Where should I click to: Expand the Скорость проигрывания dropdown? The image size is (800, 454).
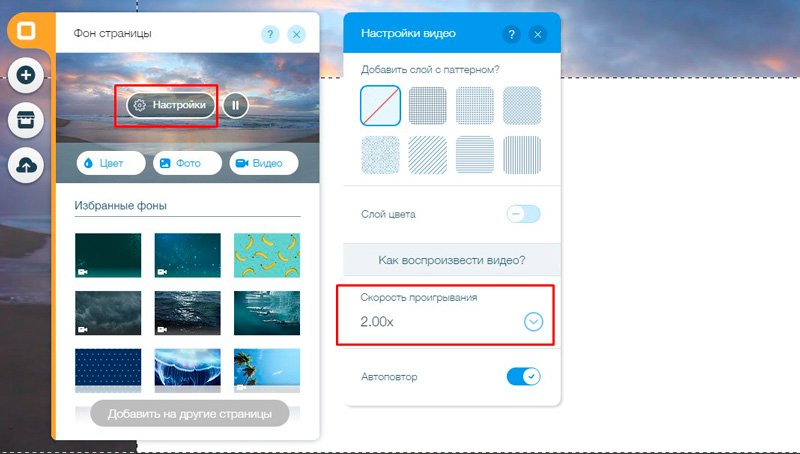pos(534,322)
